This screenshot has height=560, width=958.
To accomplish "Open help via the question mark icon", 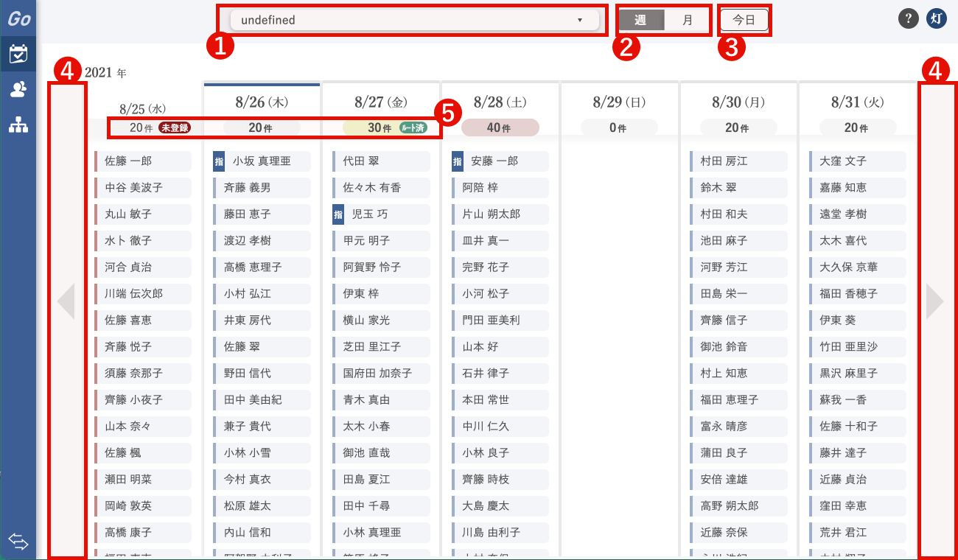I will (909, 19).
